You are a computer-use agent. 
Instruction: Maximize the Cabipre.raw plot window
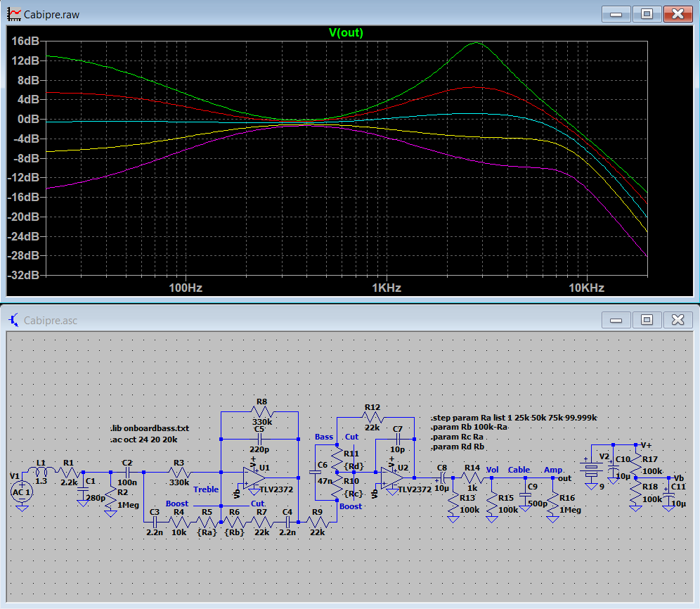[x=647, y=14]
